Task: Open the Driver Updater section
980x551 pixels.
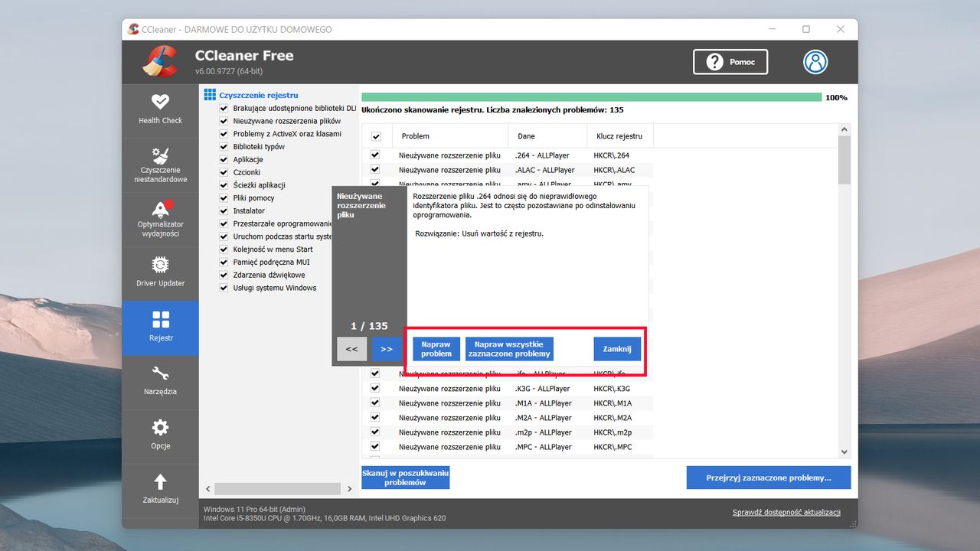Action: tap(160, 273)
